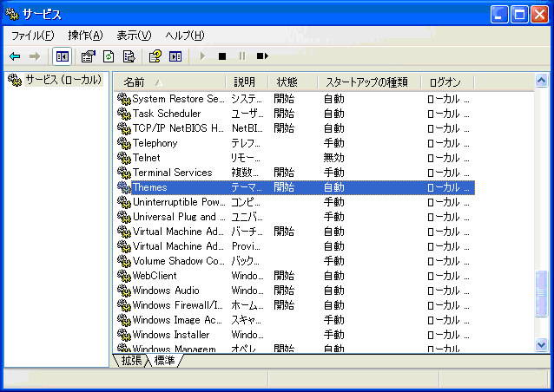Click the Terminal Services gear icon

pos(123,173)
